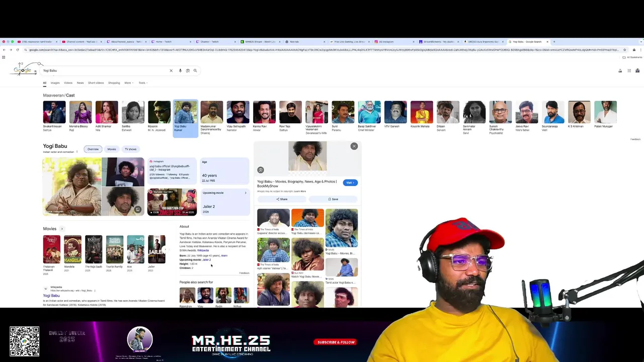Open the Google apps grid
The height and width of the screenshot is (362, 644).
coord(629,71)
